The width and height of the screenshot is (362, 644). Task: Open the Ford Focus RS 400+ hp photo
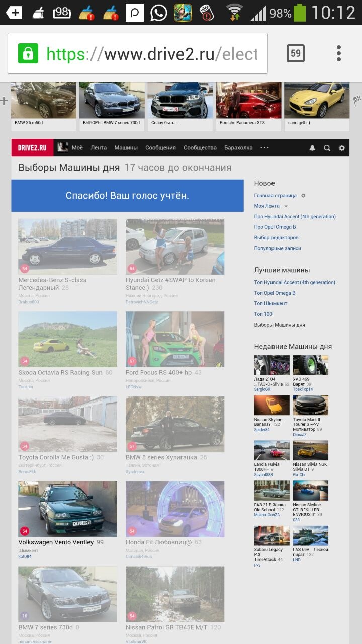(175, 340)
